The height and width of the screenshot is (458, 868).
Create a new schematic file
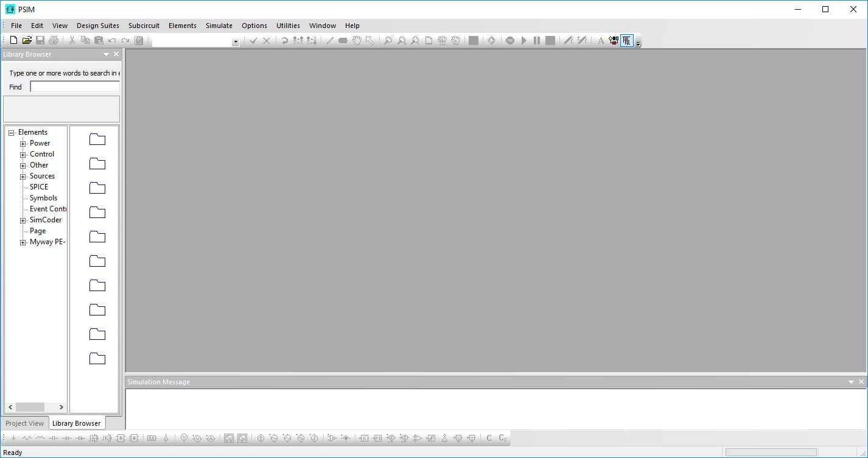coord(13,40)
